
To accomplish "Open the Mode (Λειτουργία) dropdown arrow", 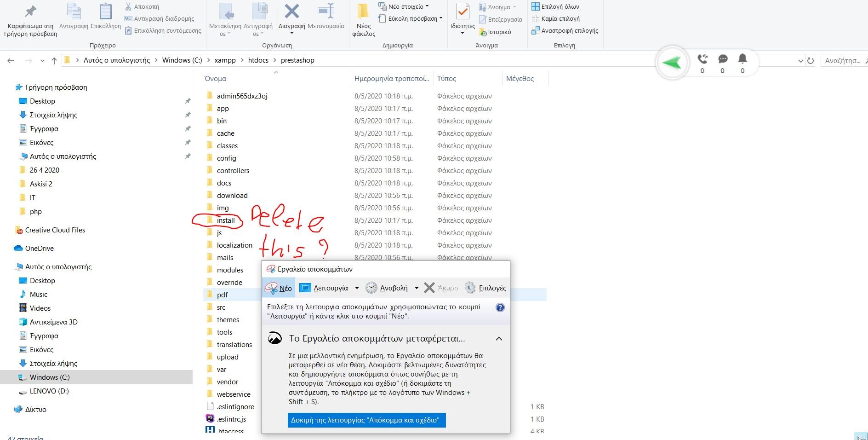I will click(357, 288).
